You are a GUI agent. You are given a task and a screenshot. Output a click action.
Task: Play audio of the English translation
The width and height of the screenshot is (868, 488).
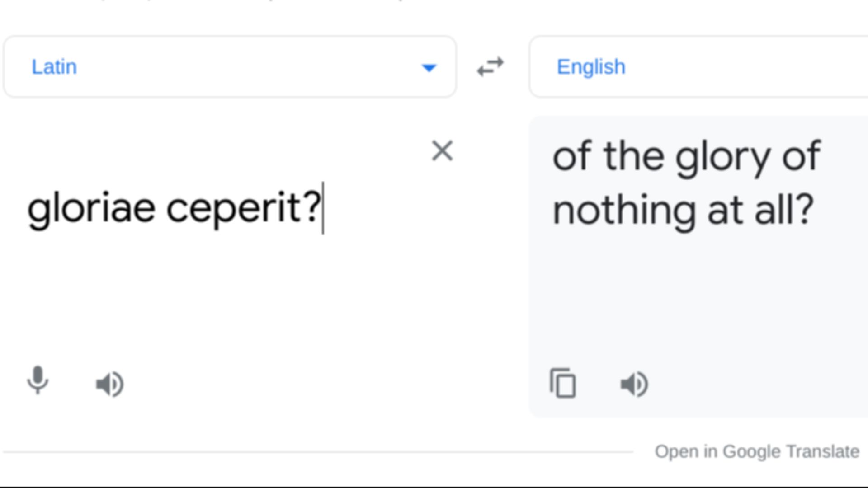(x=633, y=383)
